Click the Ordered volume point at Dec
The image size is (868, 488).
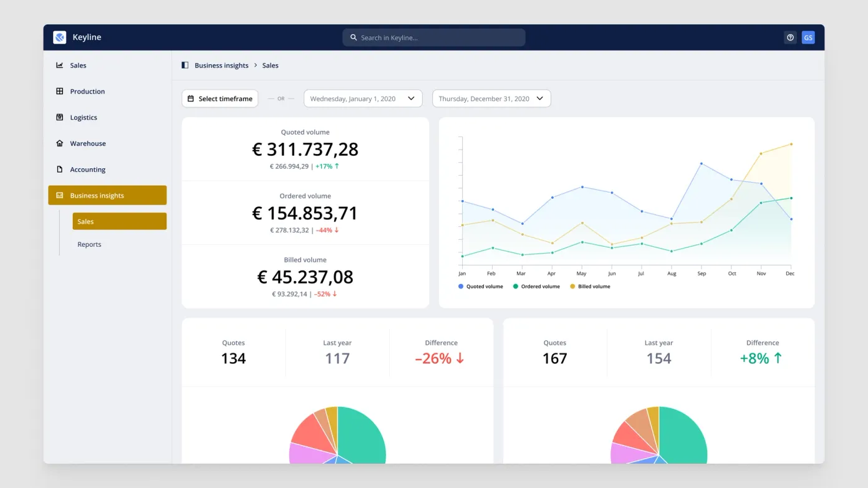tap(791, 198)
